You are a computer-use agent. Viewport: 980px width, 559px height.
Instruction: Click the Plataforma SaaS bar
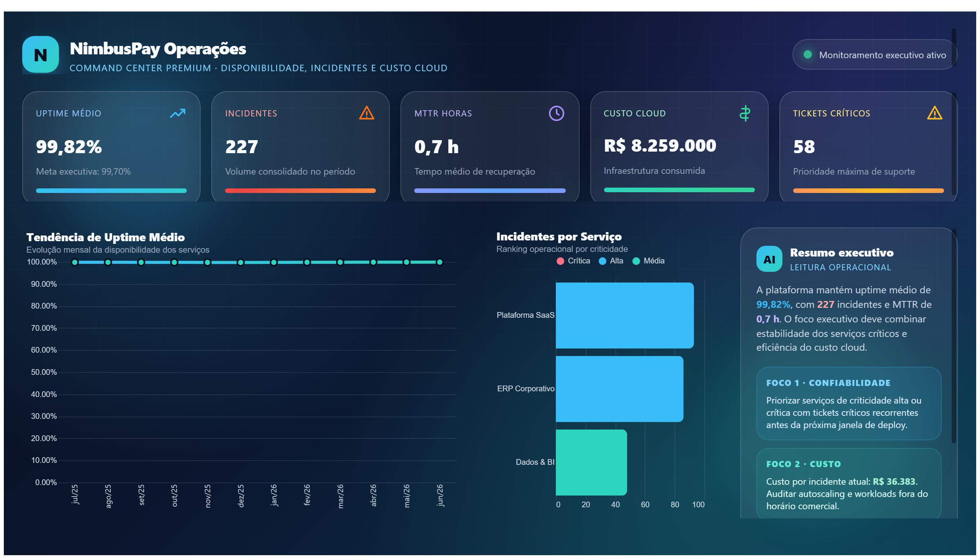coord(624,315)
